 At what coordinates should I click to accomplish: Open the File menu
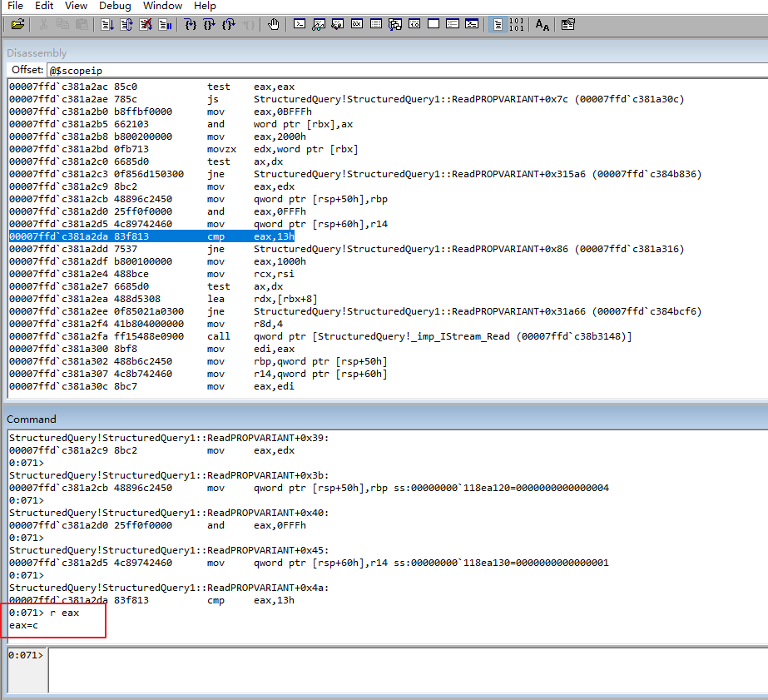[16, 5]
